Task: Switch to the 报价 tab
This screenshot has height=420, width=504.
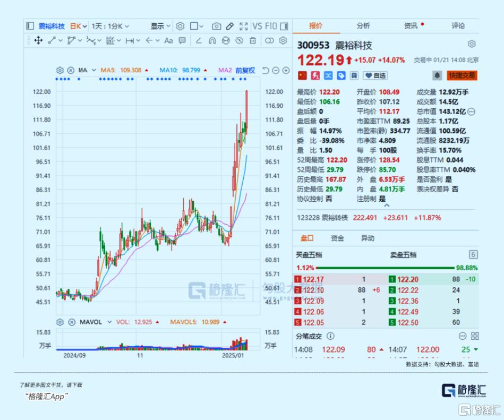Action: pos(315,25)
